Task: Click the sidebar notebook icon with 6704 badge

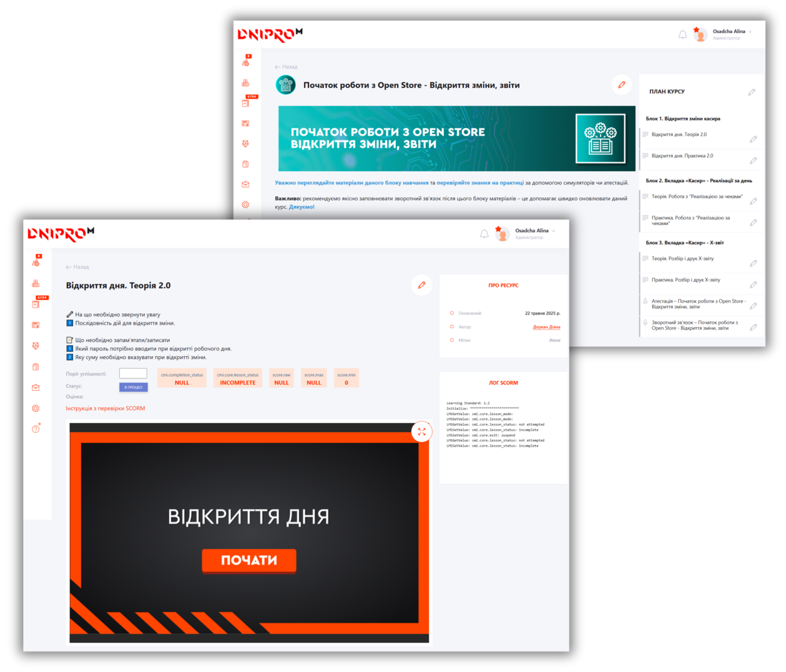Action: click(x=36, y=304)
